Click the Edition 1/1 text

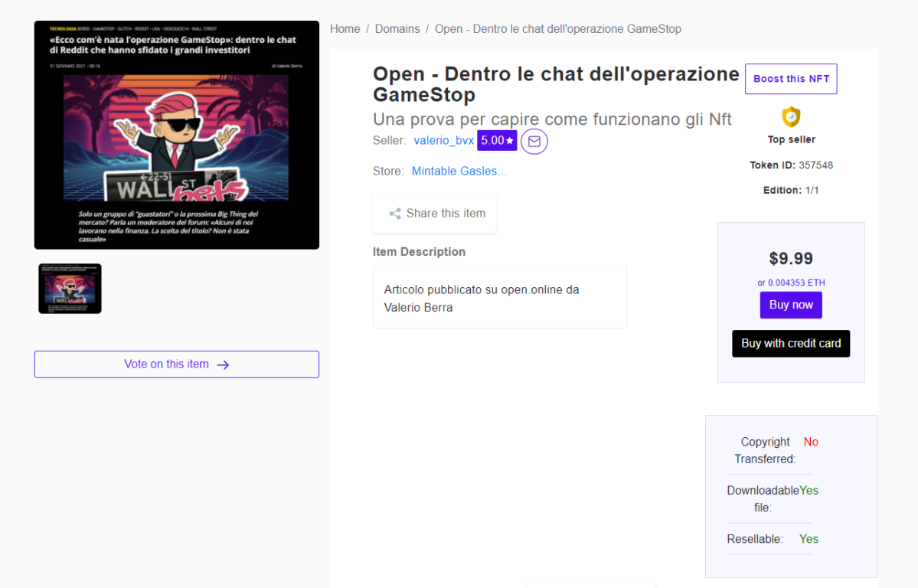pos(791,191)
